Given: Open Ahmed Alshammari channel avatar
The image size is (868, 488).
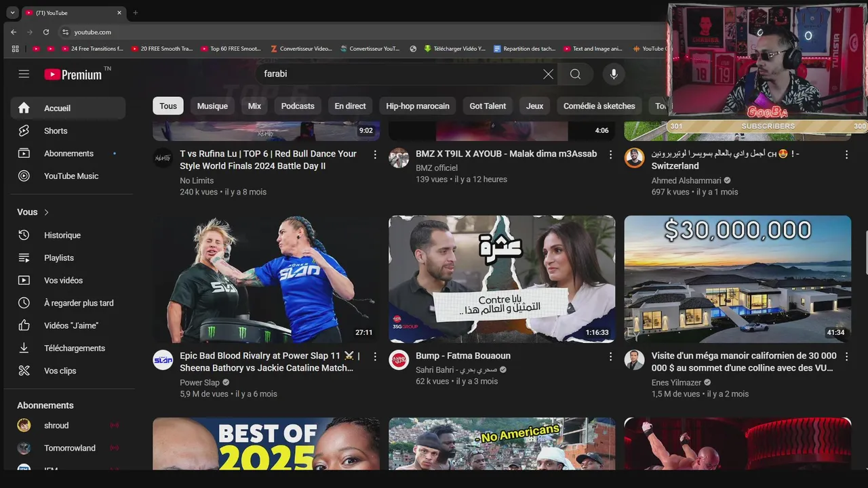Looking at the screenshot, I should coord(634,158).
